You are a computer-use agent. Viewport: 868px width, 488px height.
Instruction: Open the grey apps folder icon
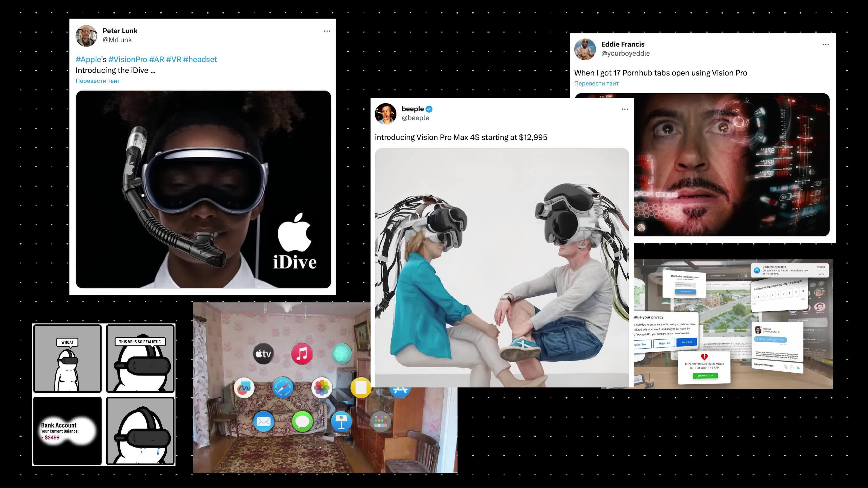click(x=380, y=421)
